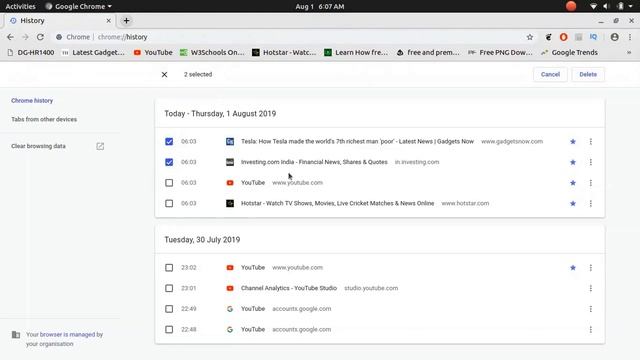Open more actions for Tesla Gadgets Now entry
Viewport: 640px width, 360px height.
(591, 142)
